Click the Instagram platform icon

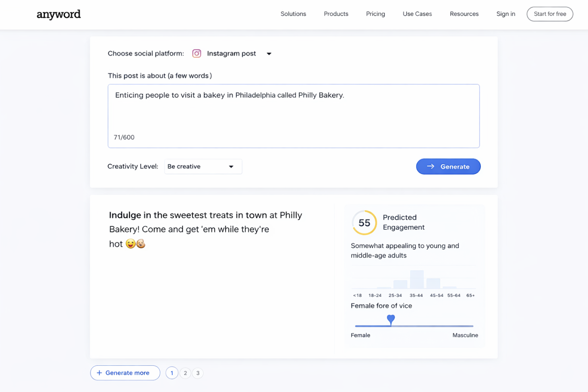(x=197, y=53)
